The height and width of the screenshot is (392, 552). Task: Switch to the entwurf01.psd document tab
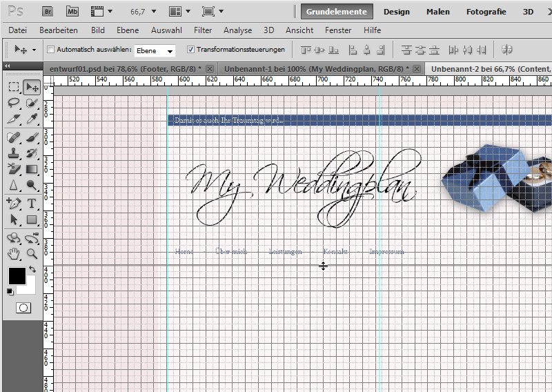coord(124,68)
